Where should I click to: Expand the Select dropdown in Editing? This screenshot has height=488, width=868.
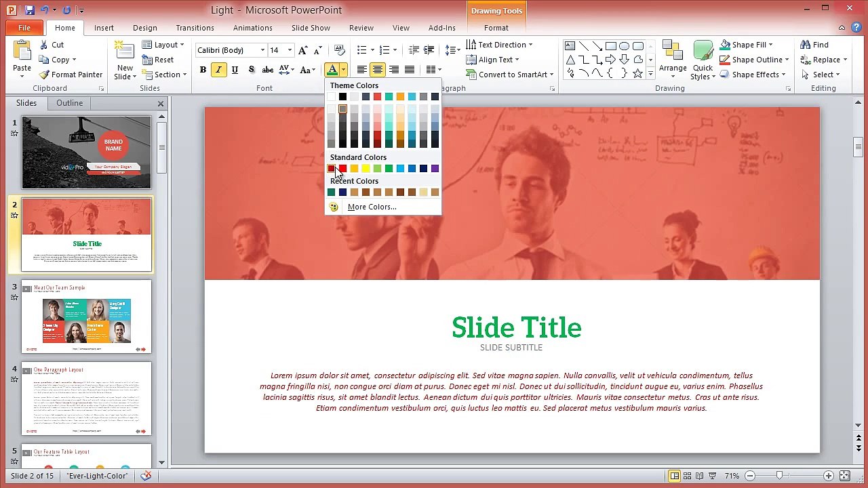[820, 75]
